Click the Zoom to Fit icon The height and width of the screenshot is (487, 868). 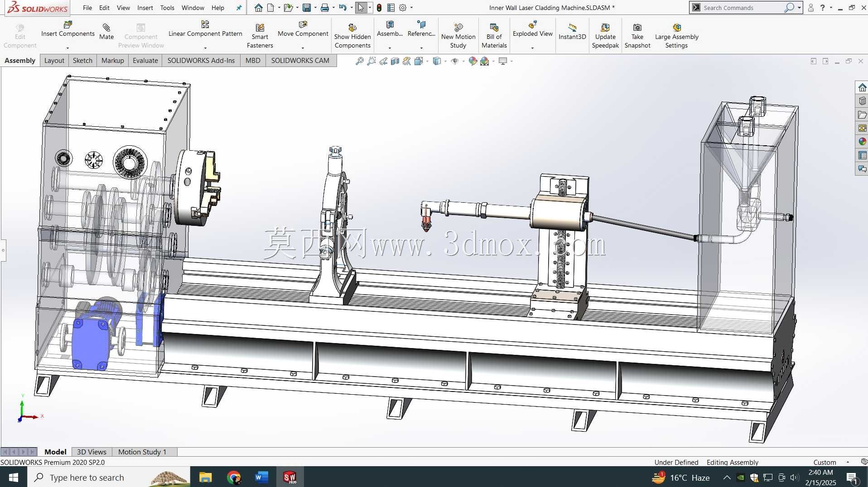coord(360,61)
